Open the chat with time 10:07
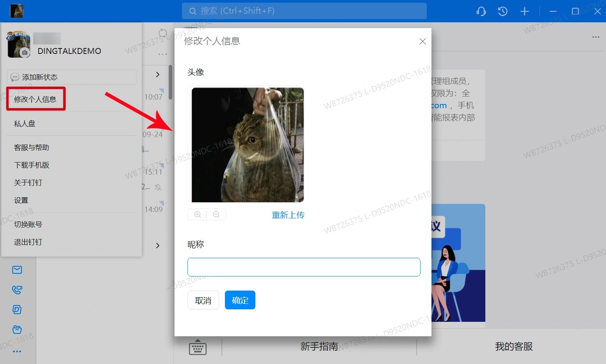 click(x=153, y=97)
